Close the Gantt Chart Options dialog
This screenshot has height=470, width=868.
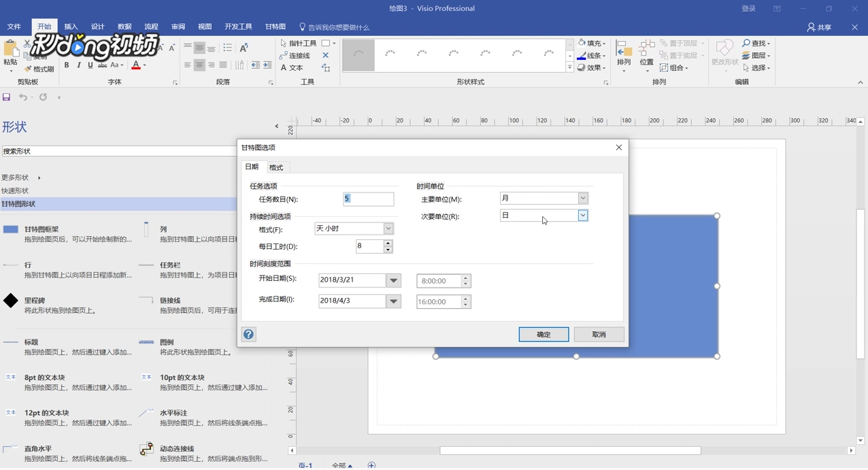(x=619, y=148)
